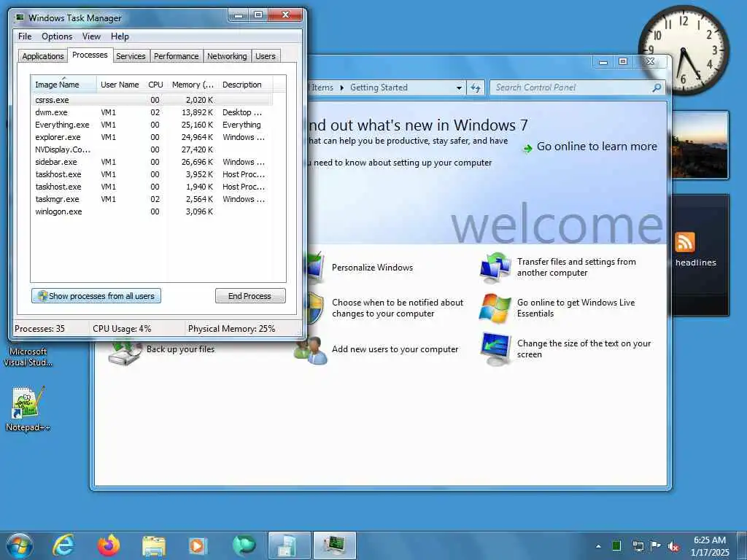Switch to the Performance tab
Viewport: 747px width, 560px height.
click(176, 56)
